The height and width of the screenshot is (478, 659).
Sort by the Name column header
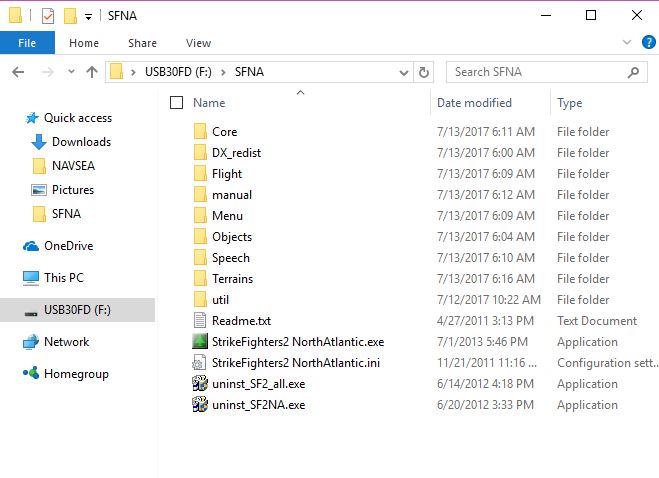click(209, 103)
